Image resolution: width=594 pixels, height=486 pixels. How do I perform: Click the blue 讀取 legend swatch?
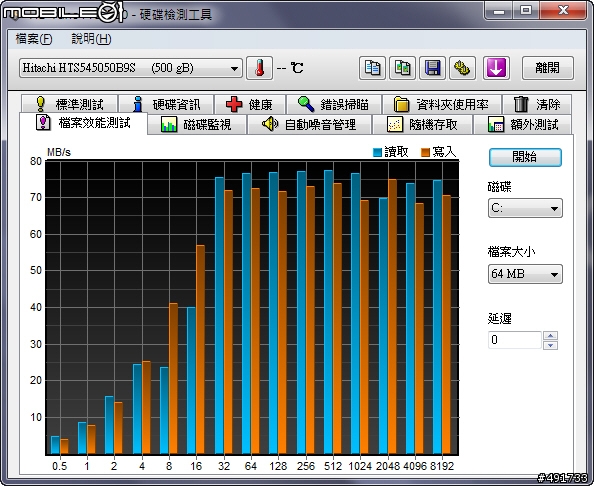(377, 152)
